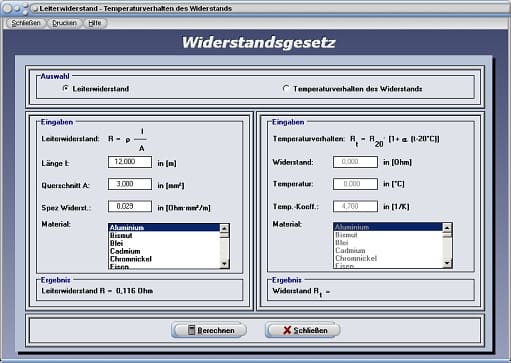Select Bismut in the left material list
Image resolution: width=511 pixels, height=363 pixels.
[x=164, y=235]
